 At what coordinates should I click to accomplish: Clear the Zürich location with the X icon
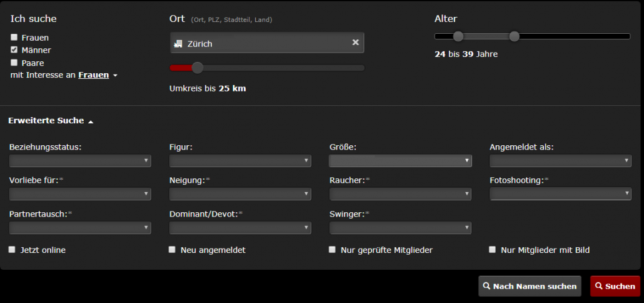(x=356, y=43)
